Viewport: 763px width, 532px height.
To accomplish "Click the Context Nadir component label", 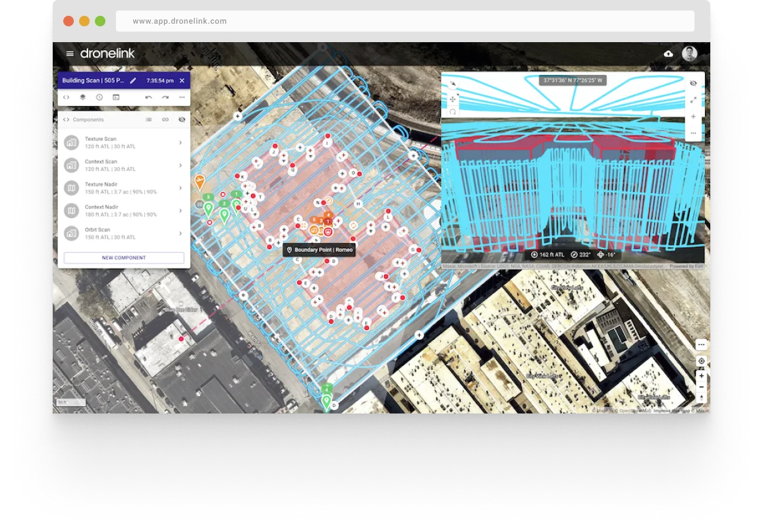I will point(101,207).
